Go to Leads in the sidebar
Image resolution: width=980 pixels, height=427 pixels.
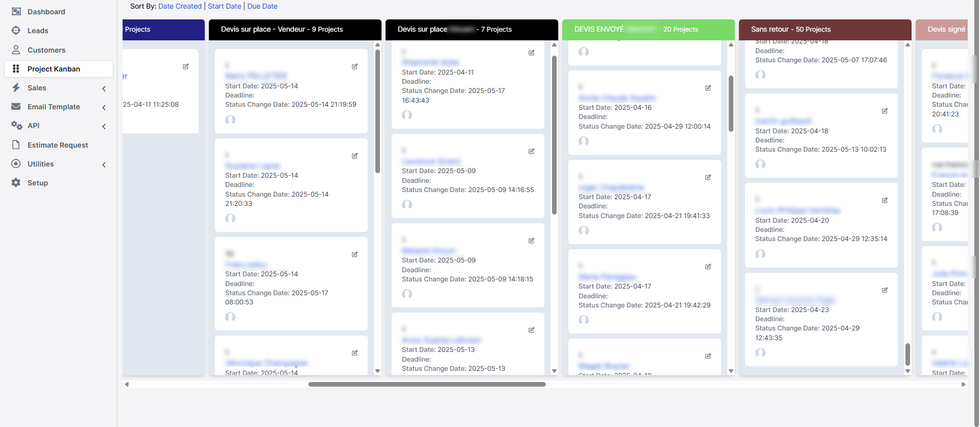coord(38,31)
